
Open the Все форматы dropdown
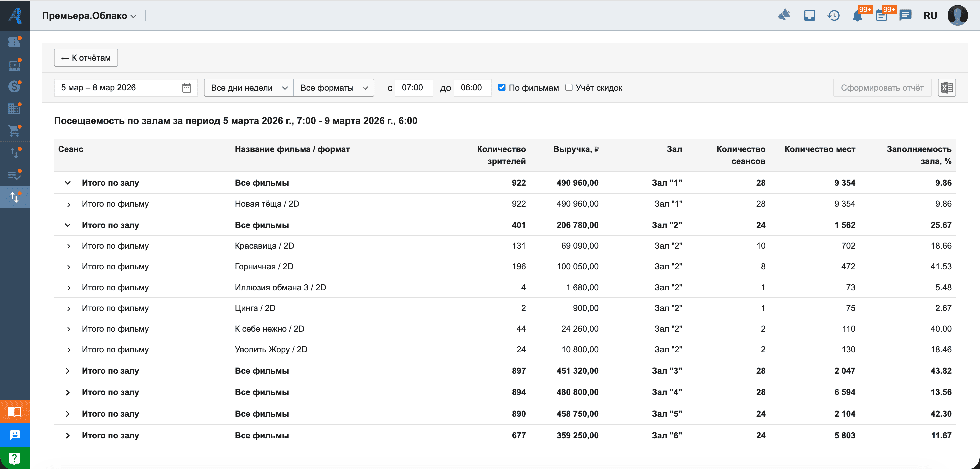coord(334,88)
